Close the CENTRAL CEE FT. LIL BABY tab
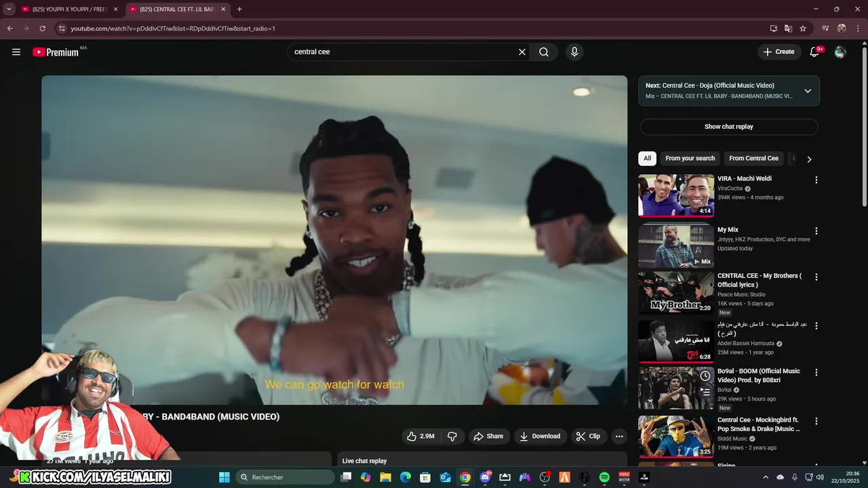 tap(223, 9)
